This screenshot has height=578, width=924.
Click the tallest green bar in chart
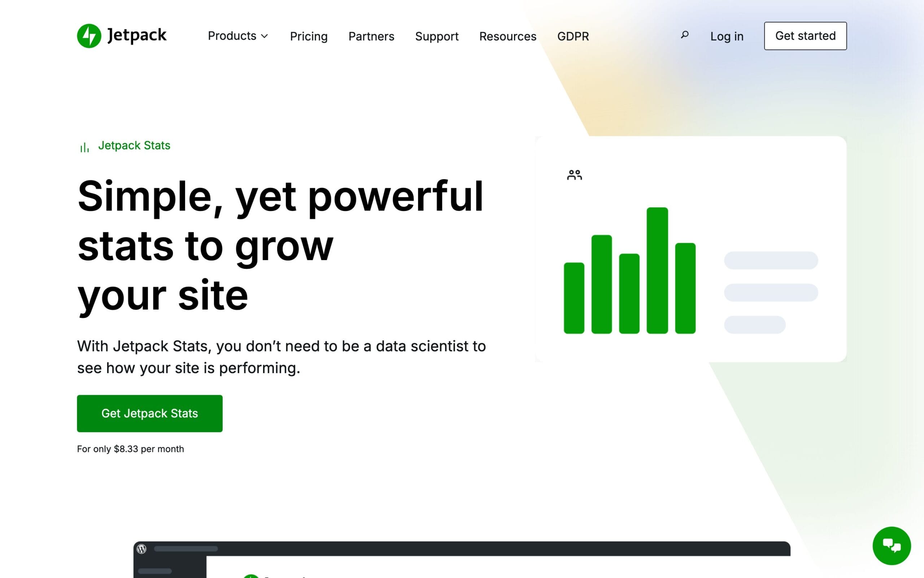pos(657,270)
